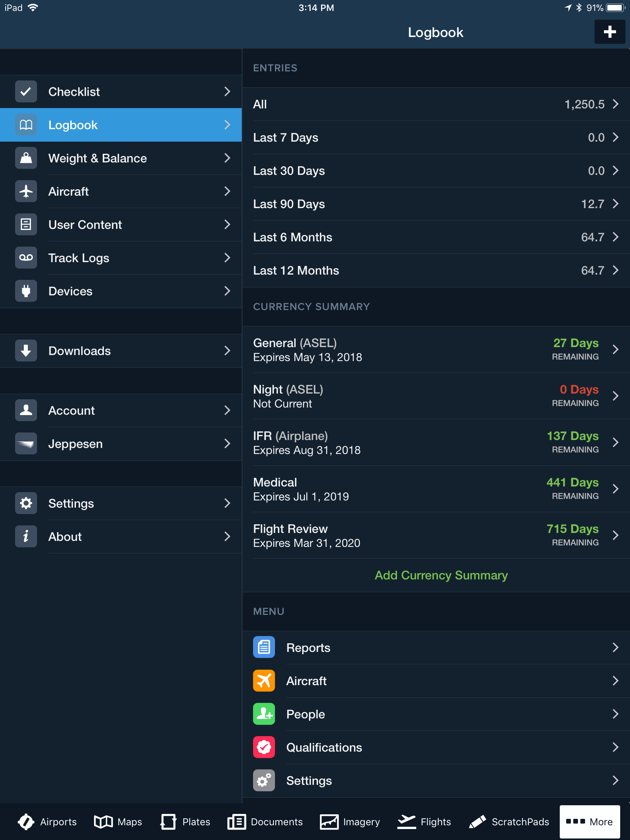Screen dimensions: 630x840
Task: Expand the All entries chevron
Action: 615,104
